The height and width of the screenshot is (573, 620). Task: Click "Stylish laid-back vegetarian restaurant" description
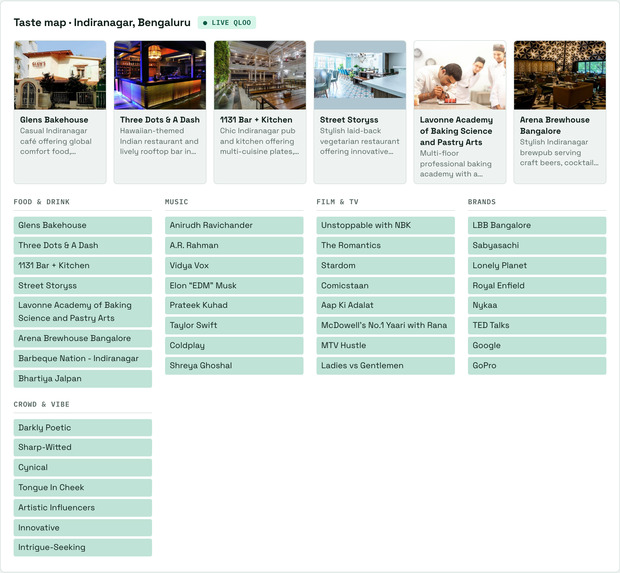[x=360, y=141]
